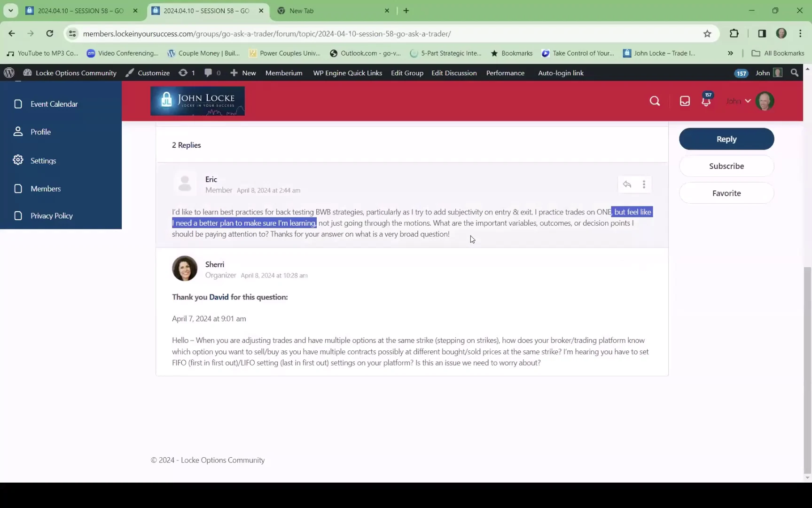View site information icon in address bar
The image size is (812, 508).
coord(72,33)
